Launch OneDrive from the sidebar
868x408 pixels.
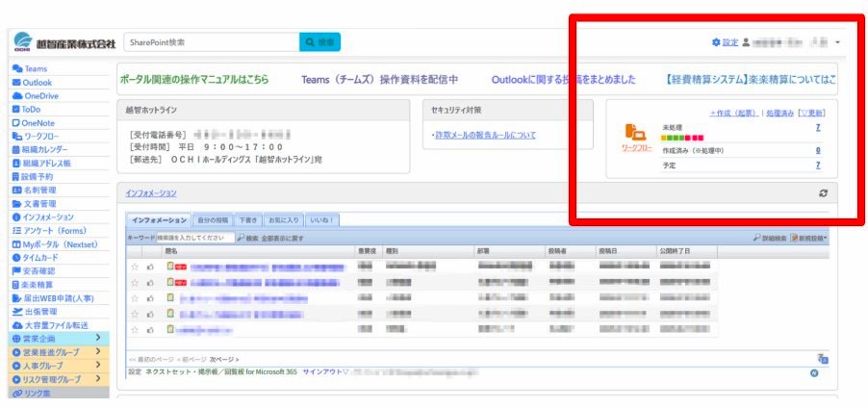pyautogui.click(x=40, y=96)
